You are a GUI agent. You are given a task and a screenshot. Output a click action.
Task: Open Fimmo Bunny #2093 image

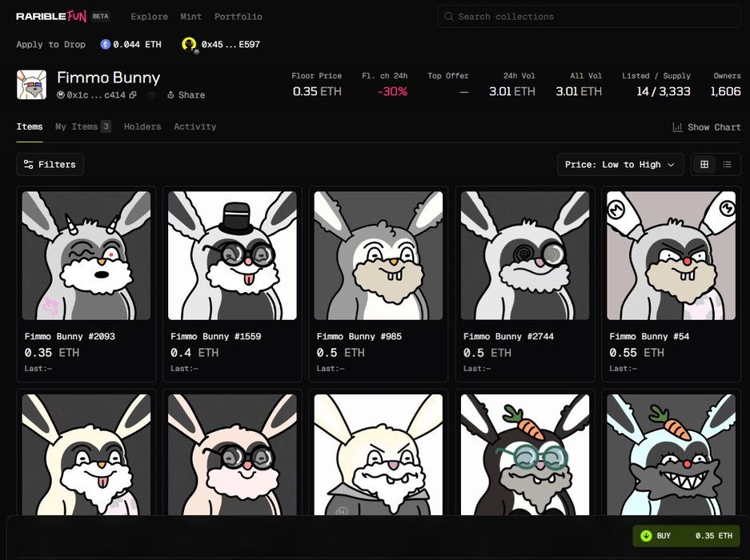[86, 255]
